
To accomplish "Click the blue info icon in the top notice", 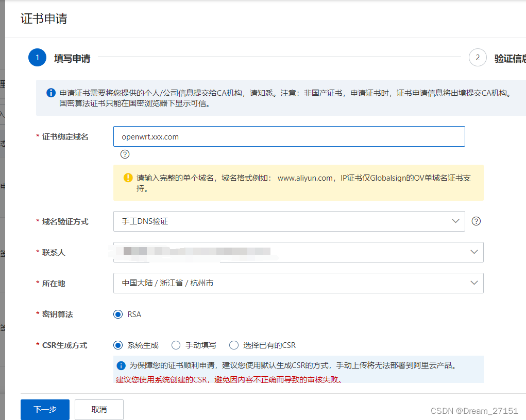I will [51, 93].
